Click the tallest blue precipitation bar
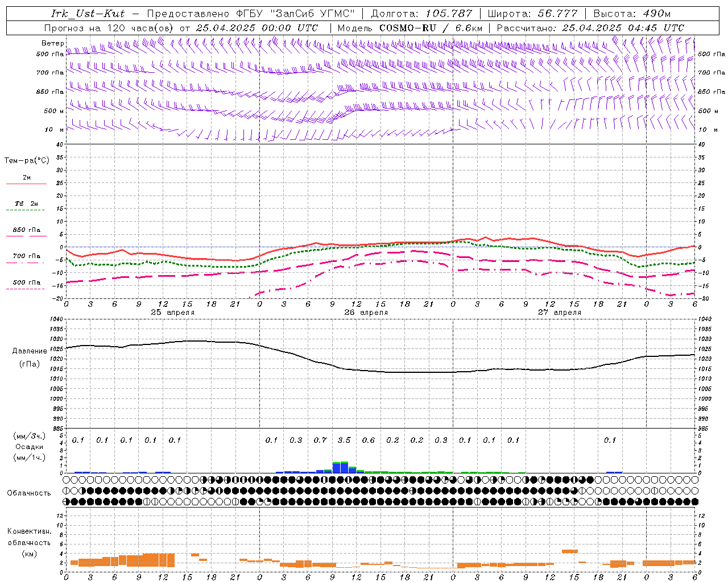The image size is (728, 582). coord(344,468)
